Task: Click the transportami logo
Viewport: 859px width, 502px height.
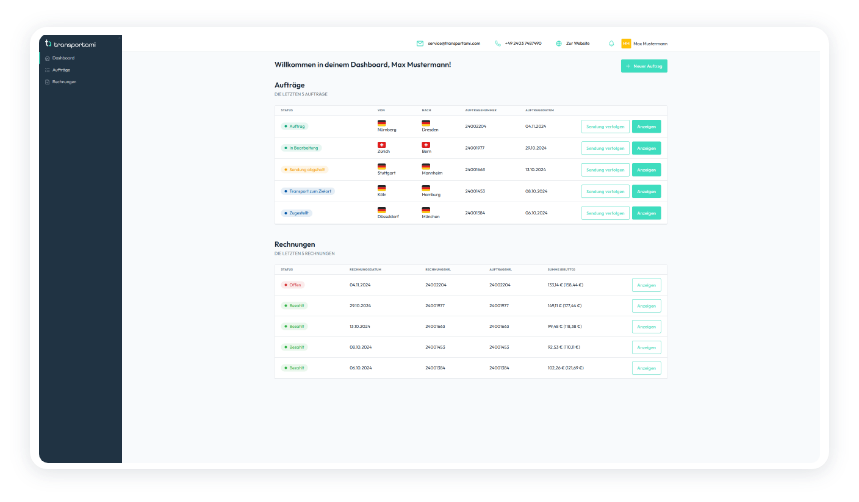Action: pos(70,44)
